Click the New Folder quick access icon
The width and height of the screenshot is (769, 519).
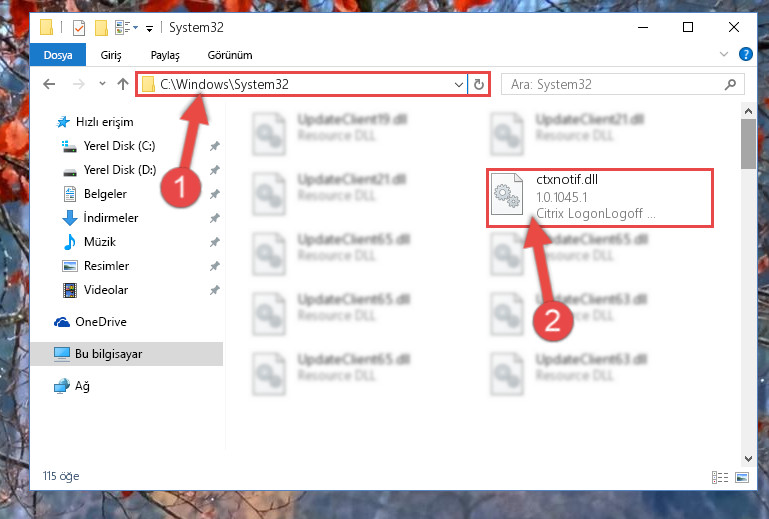101,28
